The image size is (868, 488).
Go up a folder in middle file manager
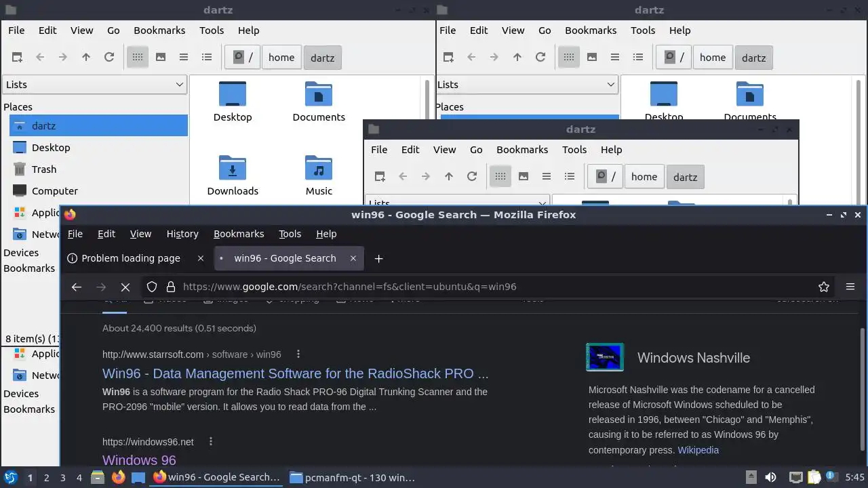point(449,177)
